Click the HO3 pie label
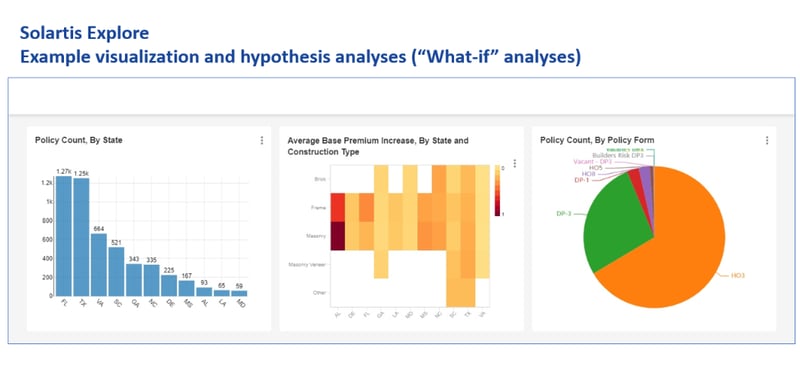 click(738, 275)
